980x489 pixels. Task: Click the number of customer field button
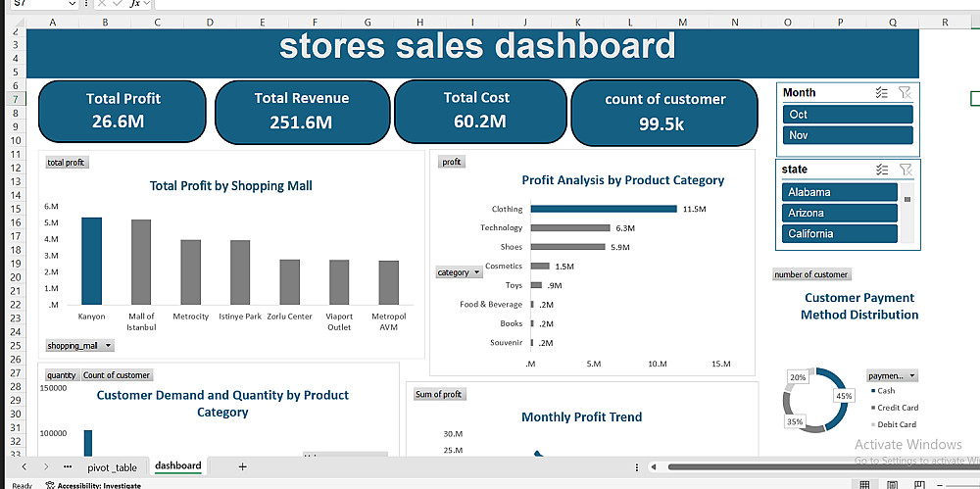point(811,274)
